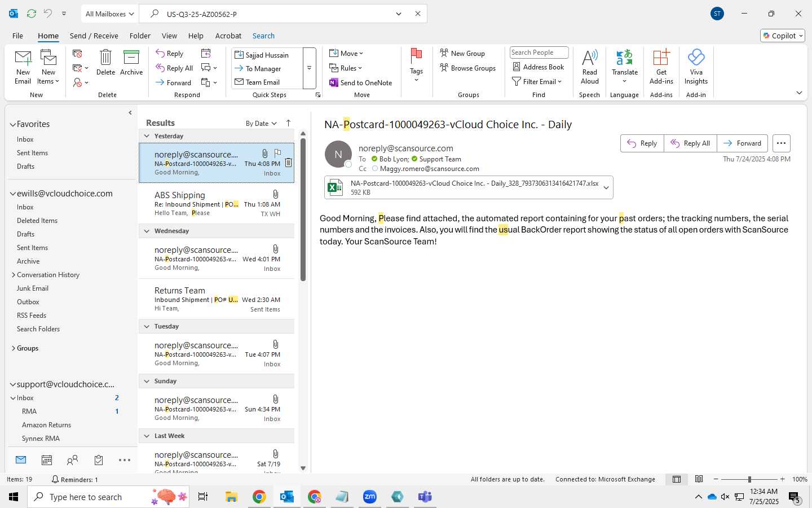Click the message list scrollbar down arrow
Viewport: 812px width, 508px height.
click(x=303, y=468)
